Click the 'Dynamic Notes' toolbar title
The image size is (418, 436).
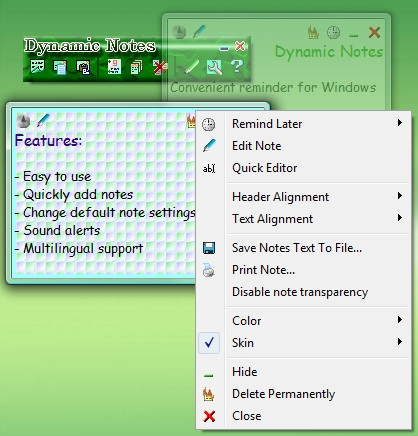pyautogui.click(x=90, y=45)
